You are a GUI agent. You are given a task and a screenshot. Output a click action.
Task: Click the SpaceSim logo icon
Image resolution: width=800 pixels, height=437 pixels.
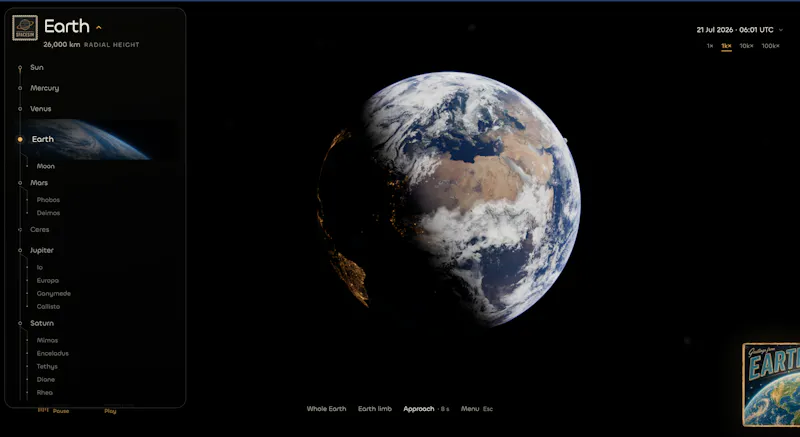(x=25, y=28)
